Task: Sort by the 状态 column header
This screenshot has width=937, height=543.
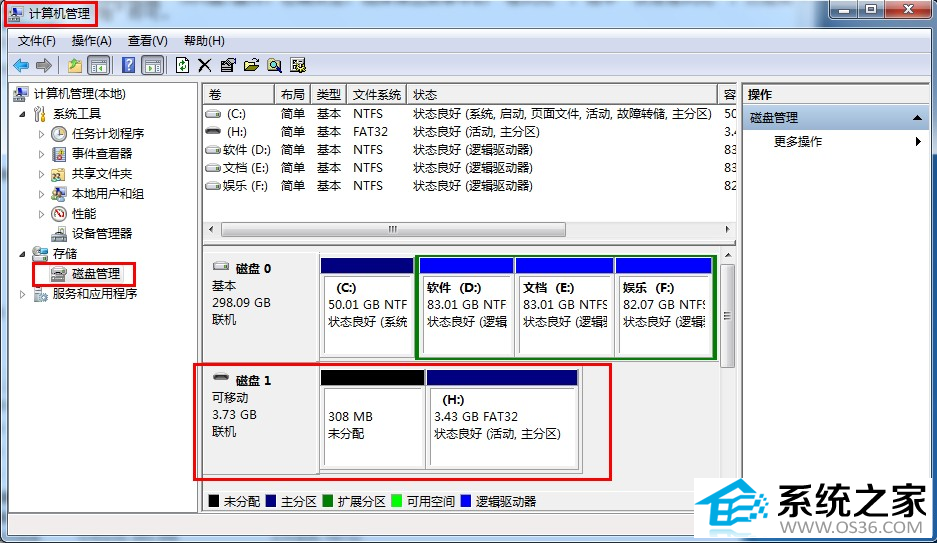Action: (x=562, y=94)
